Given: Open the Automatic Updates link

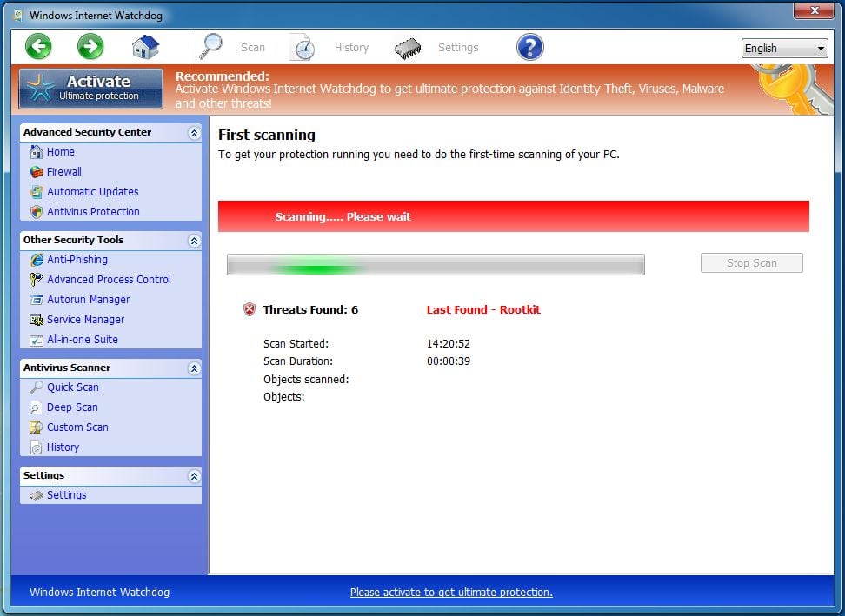Looking at the screenshot, I should point(93,192).
